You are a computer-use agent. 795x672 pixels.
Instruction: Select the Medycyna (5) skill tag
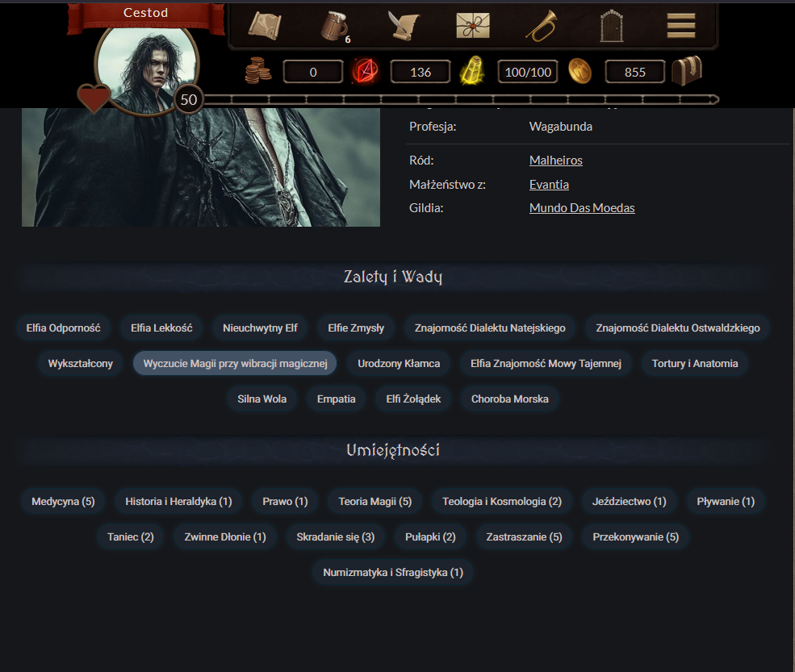coord(63,501)
